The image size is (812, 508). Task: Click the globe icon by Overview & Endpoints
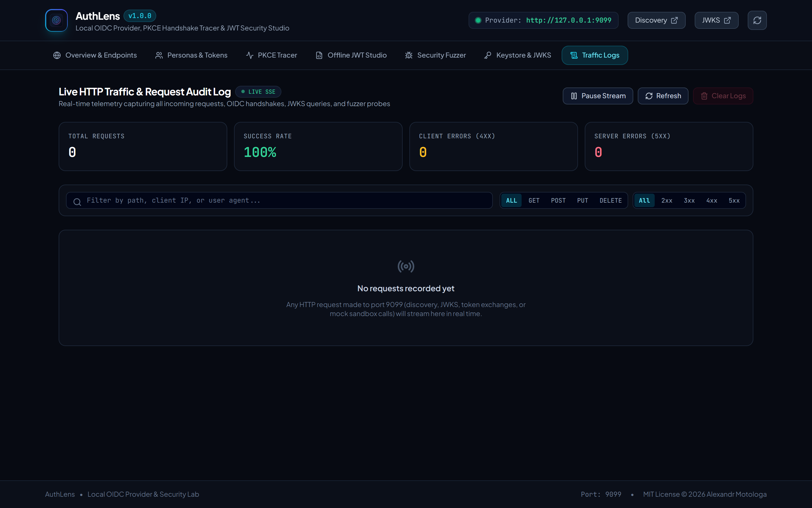(x=57, y=55)
